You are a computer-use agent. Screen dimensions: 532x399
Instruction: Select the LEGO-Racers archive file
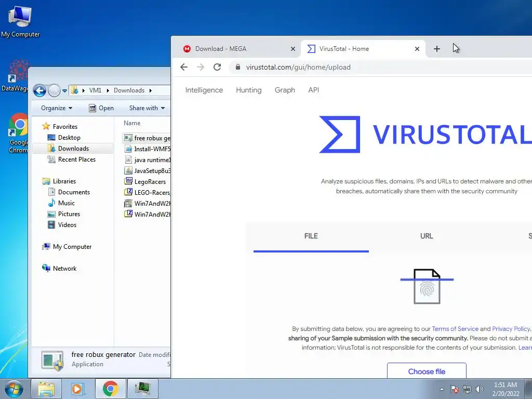pyautogui.click(x=147, y=192)
